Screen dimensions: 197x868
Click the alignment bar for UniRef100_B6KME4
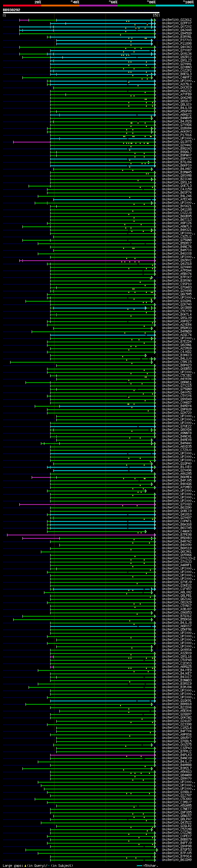(94, 477)
